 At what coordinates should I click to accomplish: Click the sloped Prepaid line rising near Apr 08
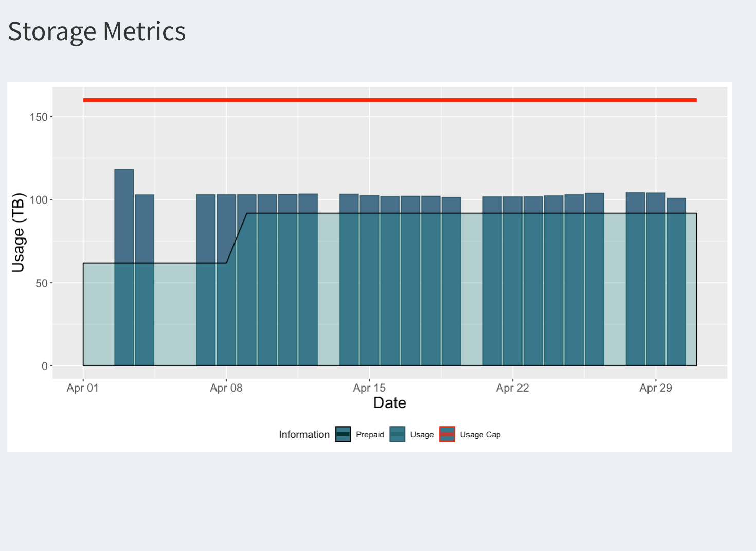pyautogui.click(x=237, y=238)
